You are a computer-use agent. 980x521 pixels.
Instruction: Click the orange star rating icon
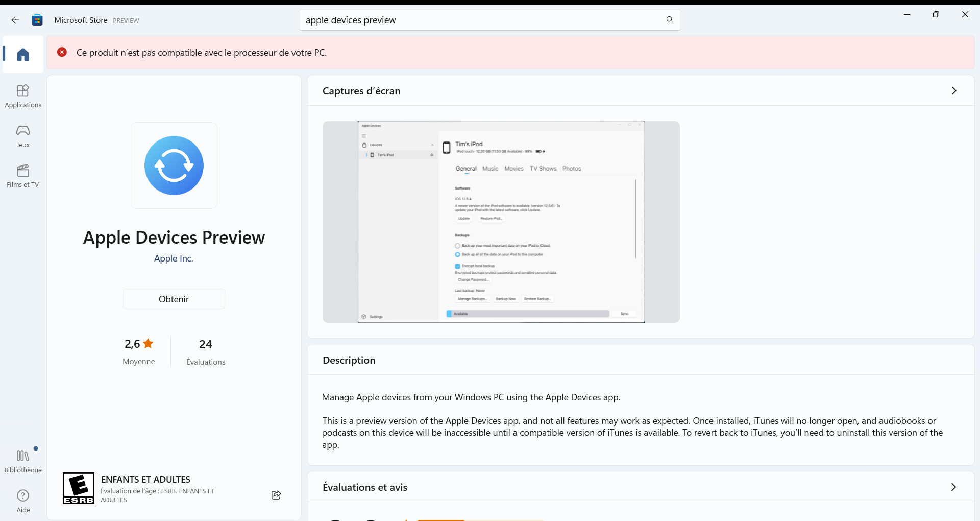pyautogui.click(x=148, y=343)
